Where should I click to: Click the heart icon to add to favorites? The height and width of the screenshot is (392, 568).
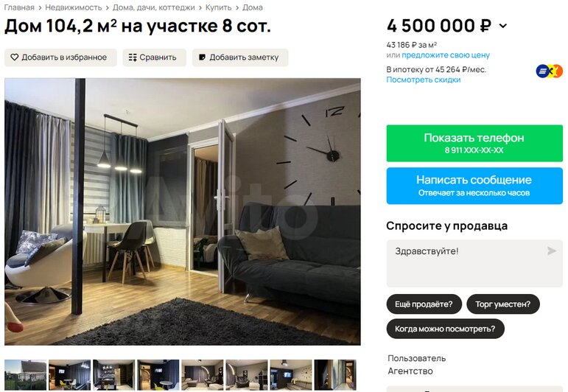click(x=15, y=57)
